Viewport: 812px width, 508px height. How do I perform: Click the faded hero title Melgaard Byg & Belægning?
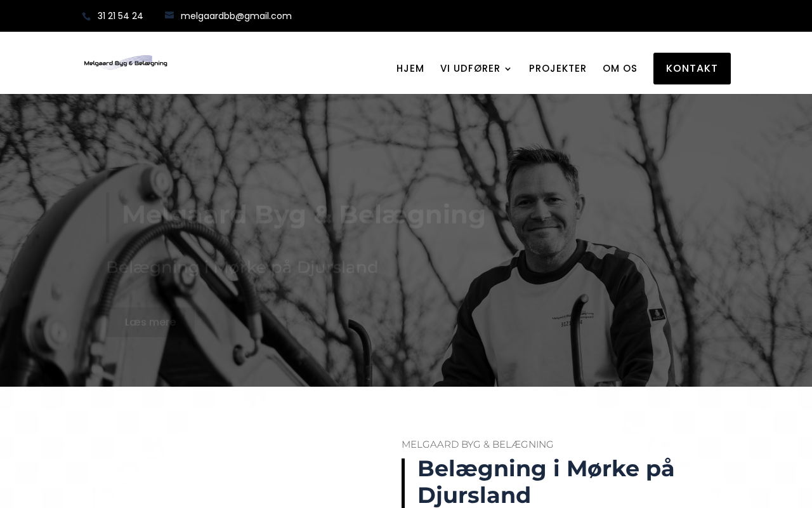(304, 215)
